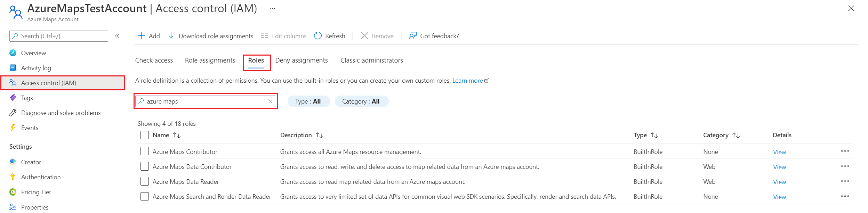Viewport: 868px width, 213px height.
Task: Open the Category filter dropdown
Action: pos(361,101)
